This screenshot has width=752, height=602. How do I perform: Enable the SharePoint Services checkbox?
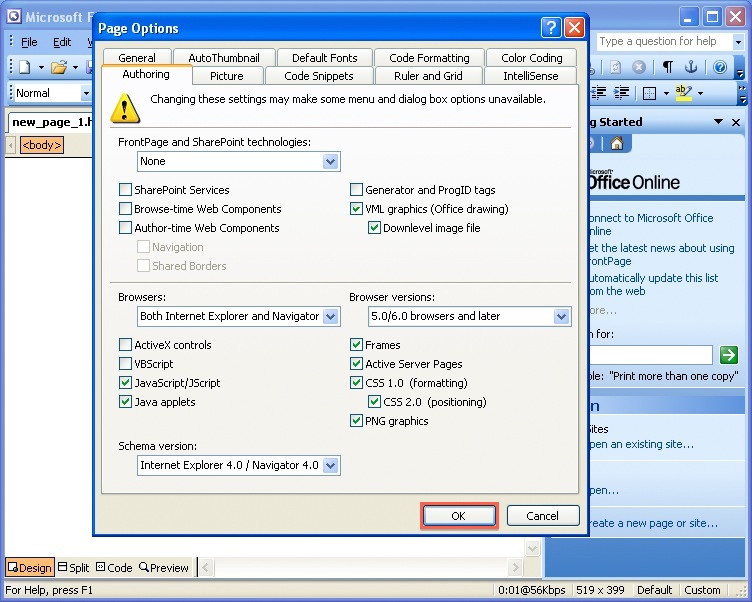[125, 190]
